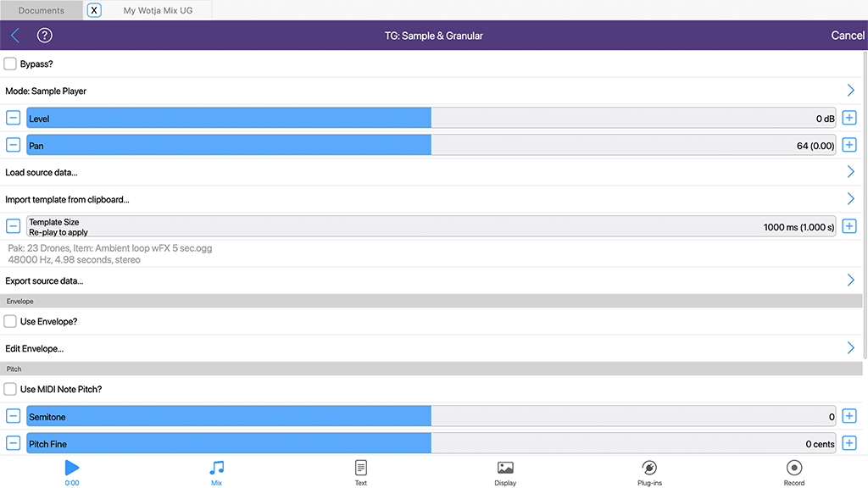Viewport: 868px width, 488px height.
Task: Click the help question mark icon
Action: coord(45,36)
